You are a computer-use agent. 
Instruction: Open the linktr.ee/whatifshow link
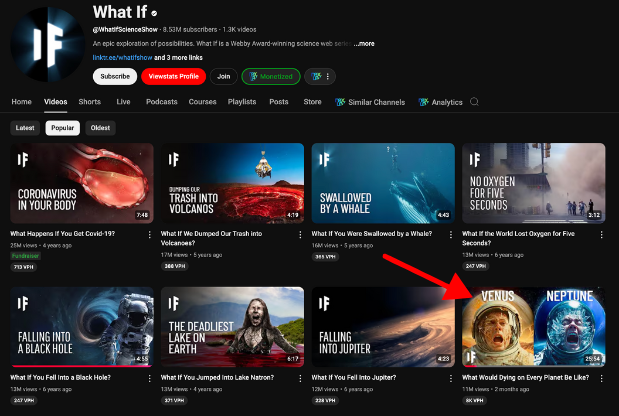tap(122, 58)
